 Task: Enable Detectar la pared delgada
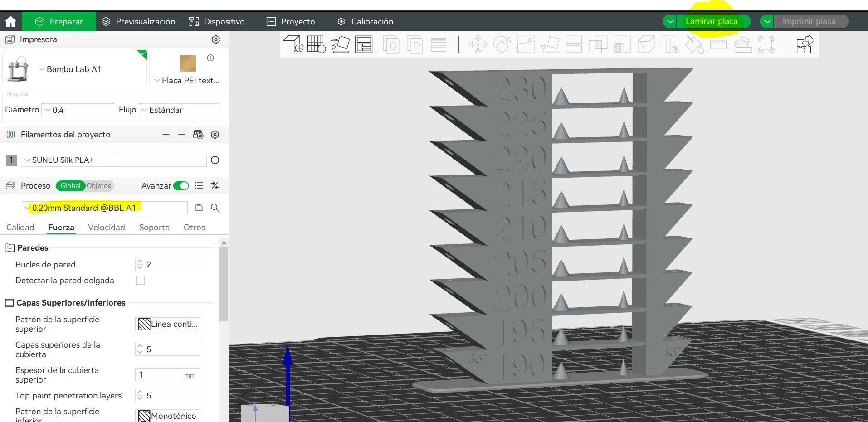[x=140, y=280]
